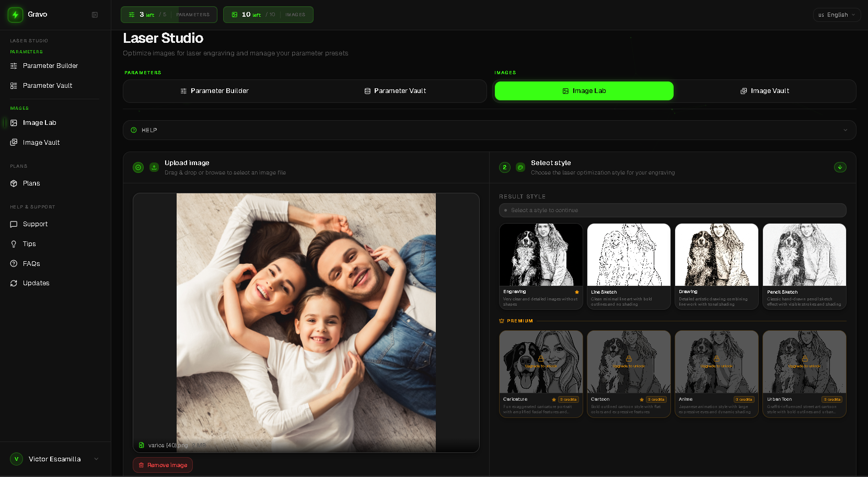Image resolution: width=868 pixels, height=477 pixels.
Task: Open the English language dropdown
Action: coord(837,15)
